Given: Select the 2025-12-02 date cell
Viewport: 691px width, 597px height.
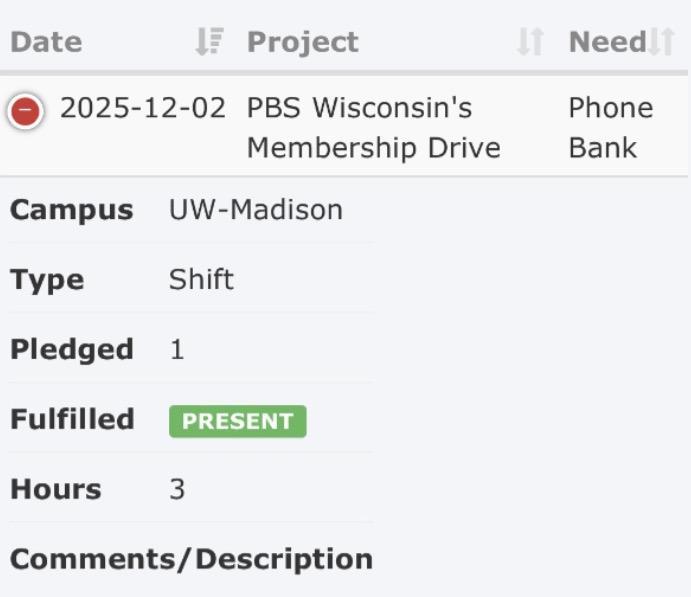Looking at the screenshot, I should tap(143, 108).
